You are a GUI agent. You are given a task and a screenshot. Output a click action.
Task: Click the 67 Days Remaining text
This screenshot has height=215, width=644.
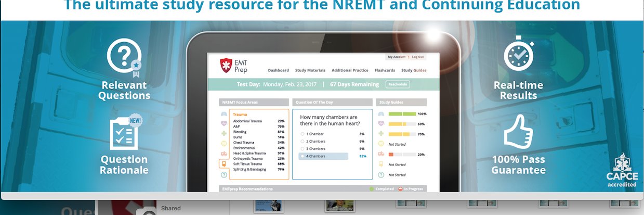[x=355, y=84]
